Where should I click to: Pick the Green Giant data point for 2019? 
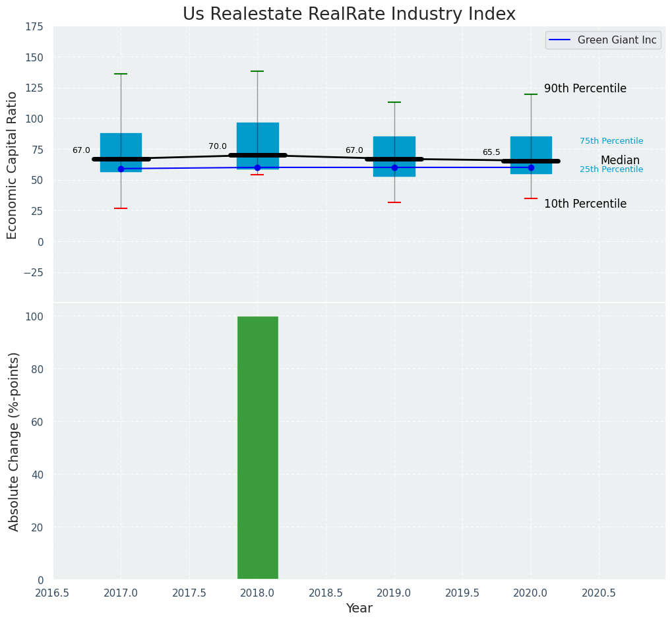[394, 167]
